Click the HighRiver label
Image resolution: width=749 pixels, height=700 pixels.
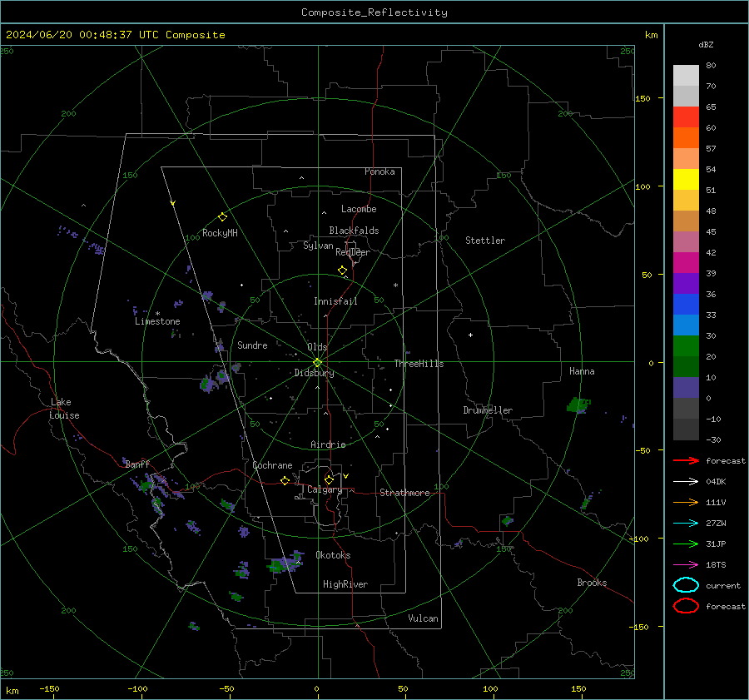(345, 584)
